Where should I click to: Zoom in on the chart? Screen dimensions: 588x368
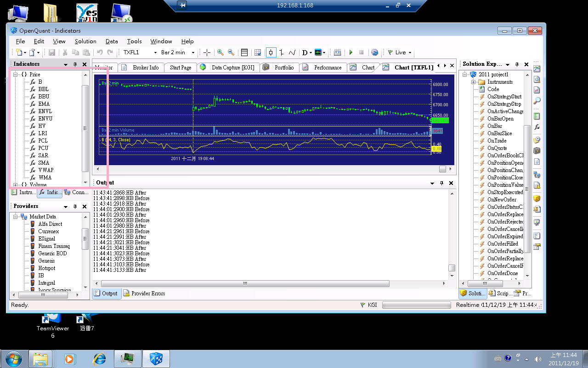click(220, 52)
